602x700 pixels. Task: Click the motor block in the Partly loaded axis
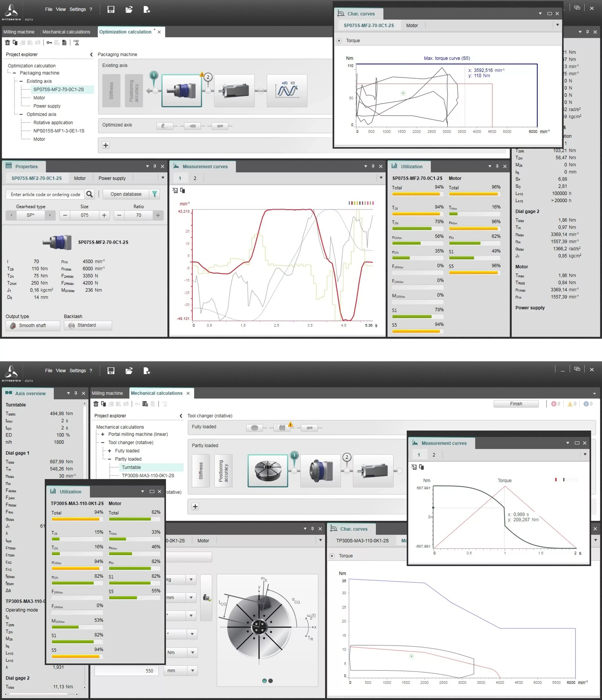coord(373,471)
